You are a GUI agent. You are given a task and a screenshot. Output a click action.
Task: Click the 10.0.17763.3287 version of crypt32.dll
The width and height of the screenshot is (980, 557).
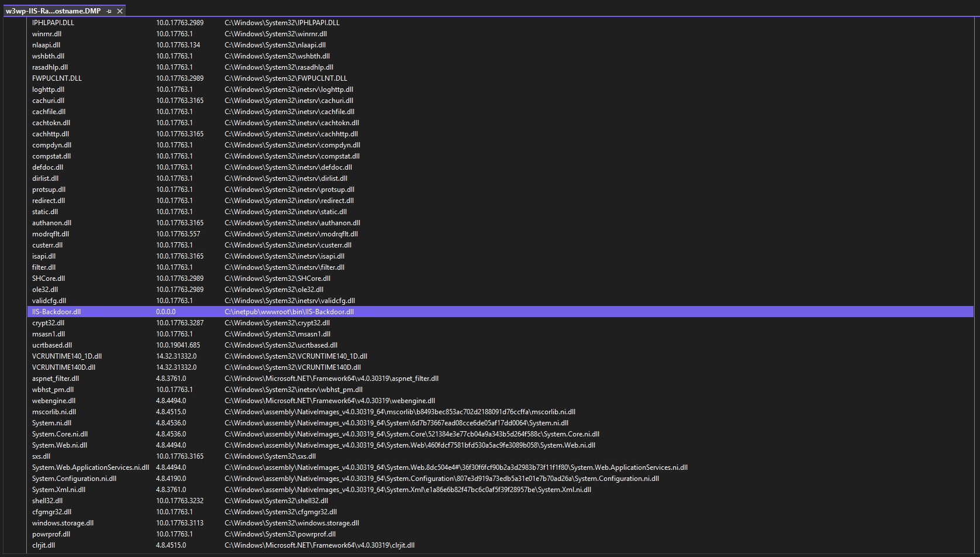[x=180, y=323]
